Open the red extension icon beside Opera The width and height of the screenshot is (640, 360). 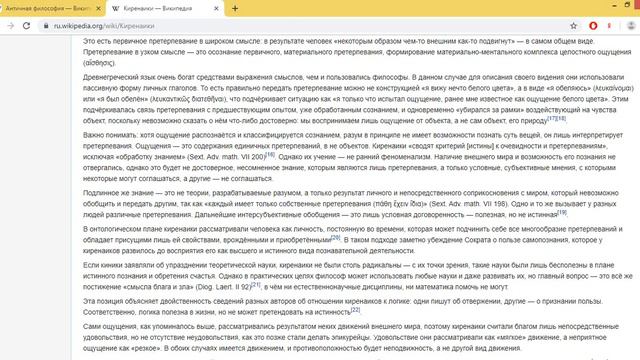click(609, 26)
